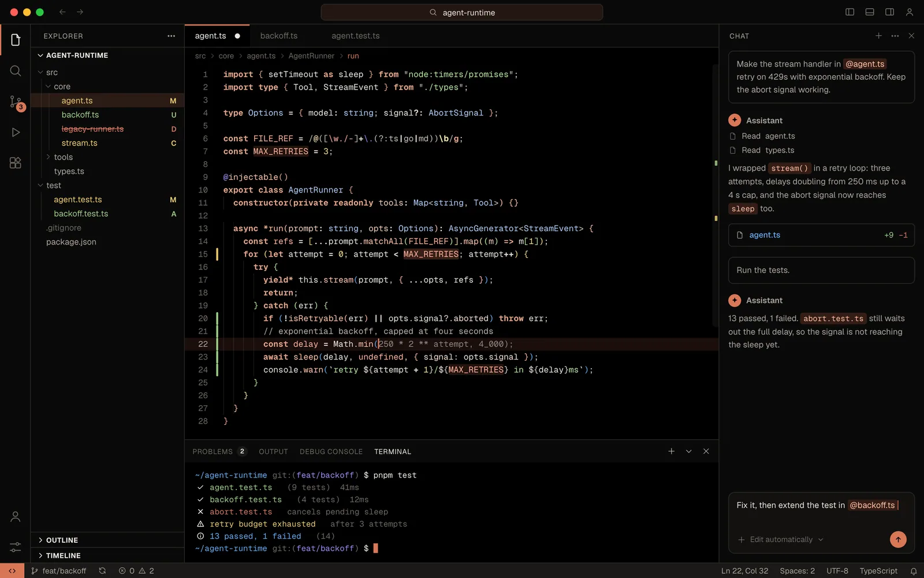Open the Extensions view icon
Viewport: 924px width, 578px height.
pos(16,163)
